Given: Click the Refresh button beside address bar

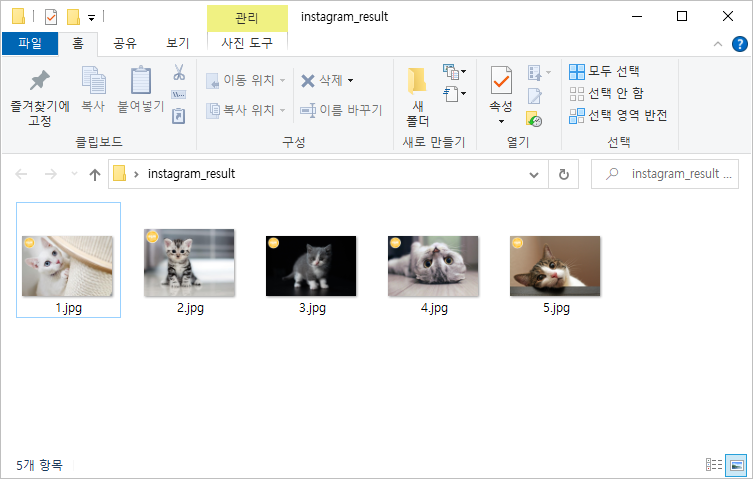Looking at the screenshot, I should click(564, 174).
